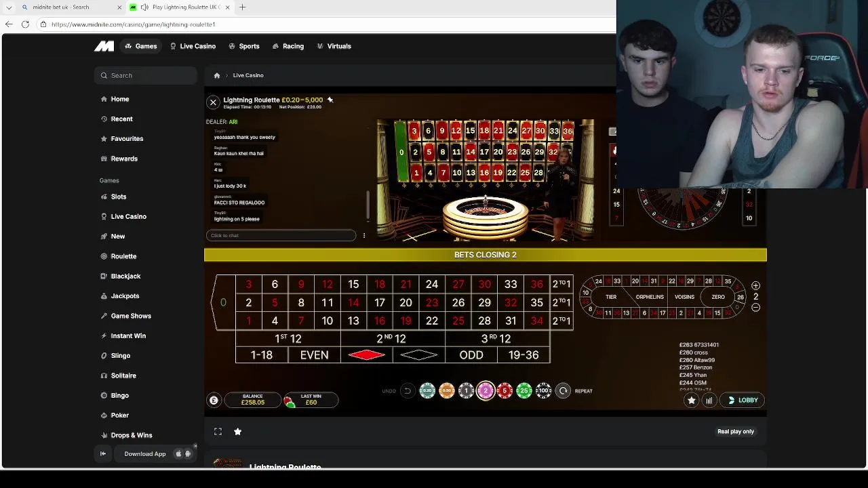Bet on the 2nd 12 dozen
Viewport: 868px width, 488px height.
click(393, 338)
